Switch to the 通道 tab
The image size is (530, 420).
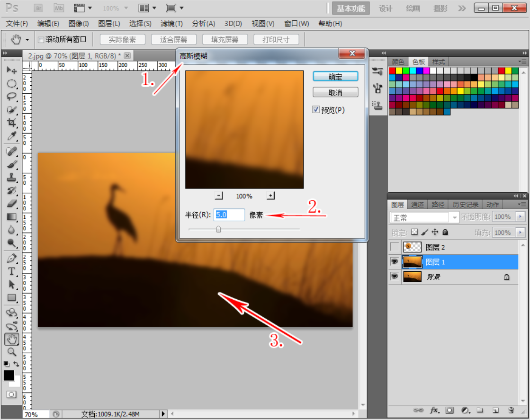click(x=417, y=205)
